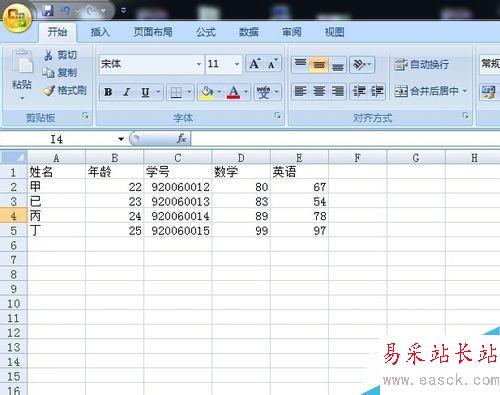Expand the fill color palette arrow
Screen dimensions: 500x395
tap(219, 92)
